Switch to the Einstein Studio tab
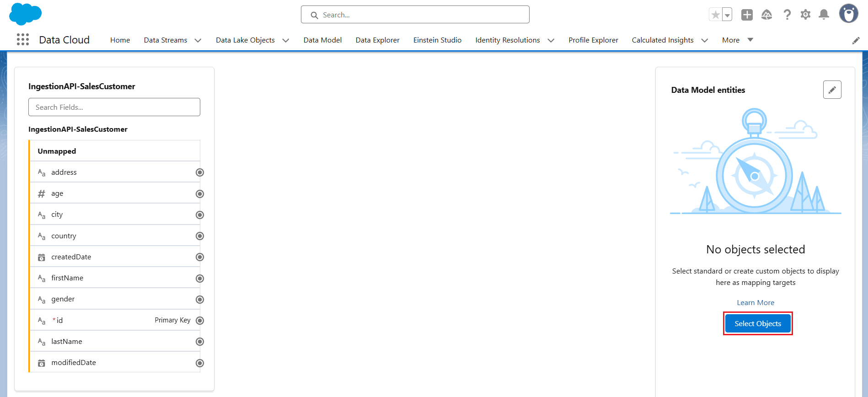Viewport: 868px width, 397px height. click(x=437, y=40)
